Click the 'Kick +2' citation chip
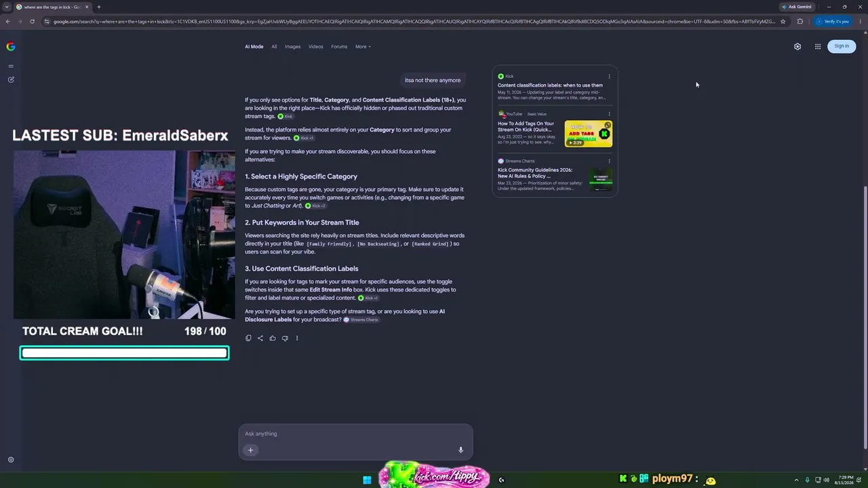Screen dimensions: 868x488 (x=315, y=206)
